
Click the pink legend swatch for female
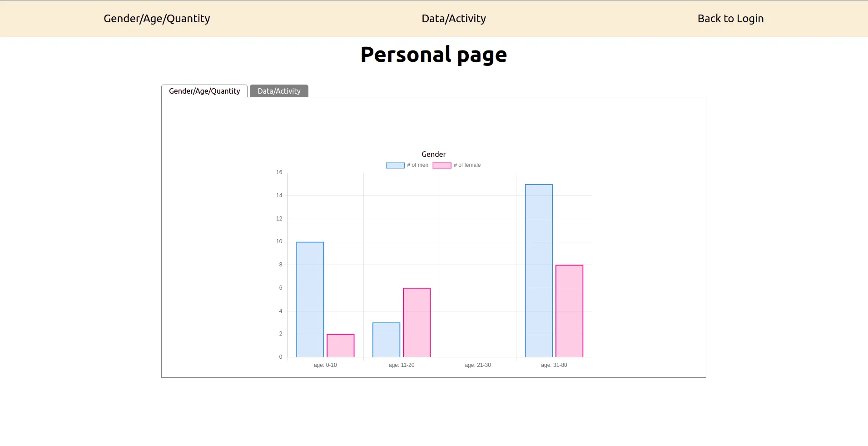pos(441,165)
